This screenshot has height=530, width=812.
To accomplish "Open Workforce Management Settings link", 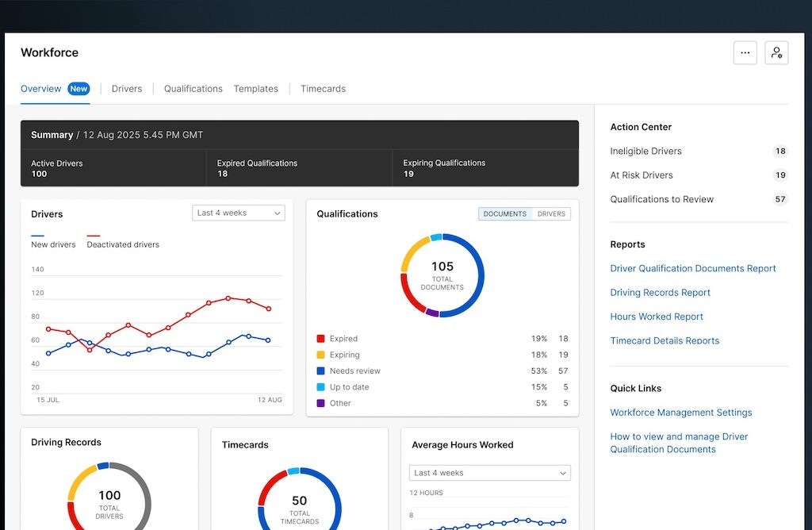I will pos(681,413).
